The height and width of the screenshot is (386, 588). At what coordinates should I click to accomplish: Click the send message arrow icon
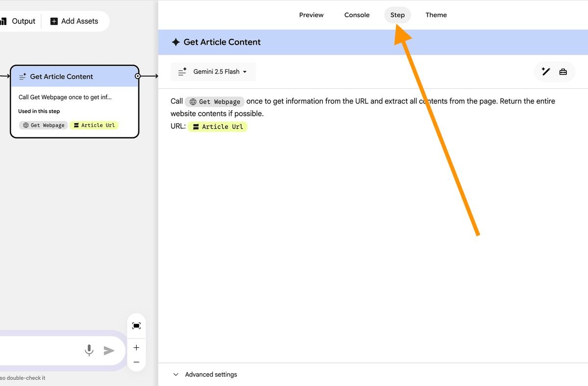click(x=109, y=351)
